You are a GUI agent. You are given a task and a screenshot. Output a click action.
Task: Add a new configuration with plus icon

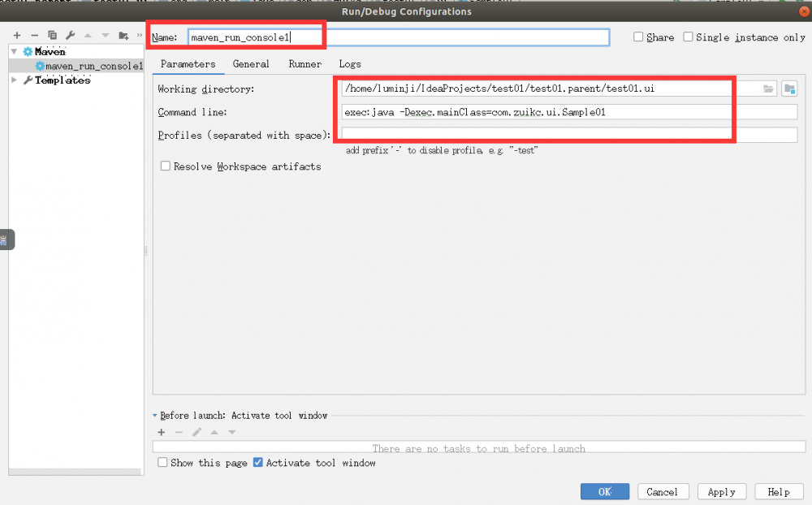pyautogui.click(x=17, y=35)
